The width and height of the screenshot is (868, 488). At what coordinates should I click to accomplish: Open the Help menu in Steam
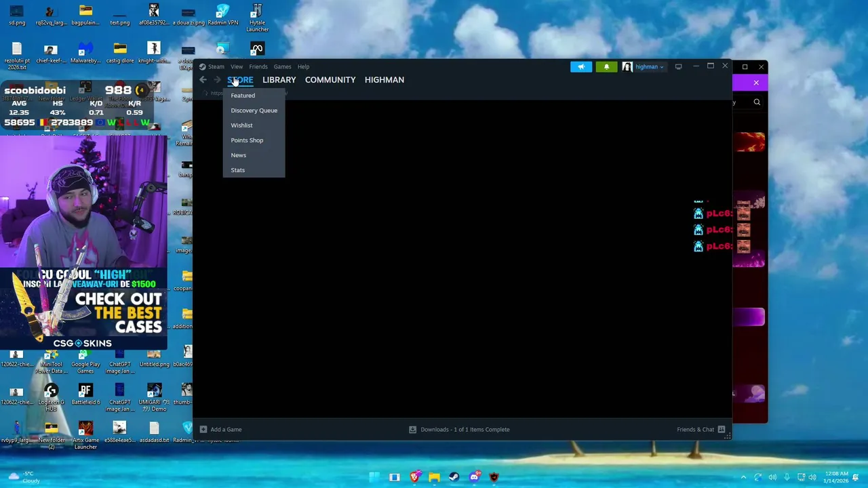(x=303, y=66)
